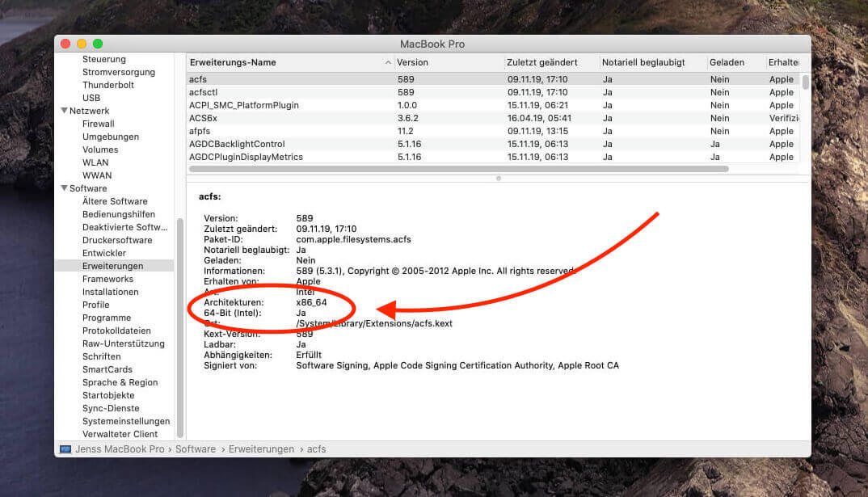This screenshot has height=497, width=868.
Task: Select the ACPI_SMC_PlatformPlugin row
Action: click(x=493, y=105)
